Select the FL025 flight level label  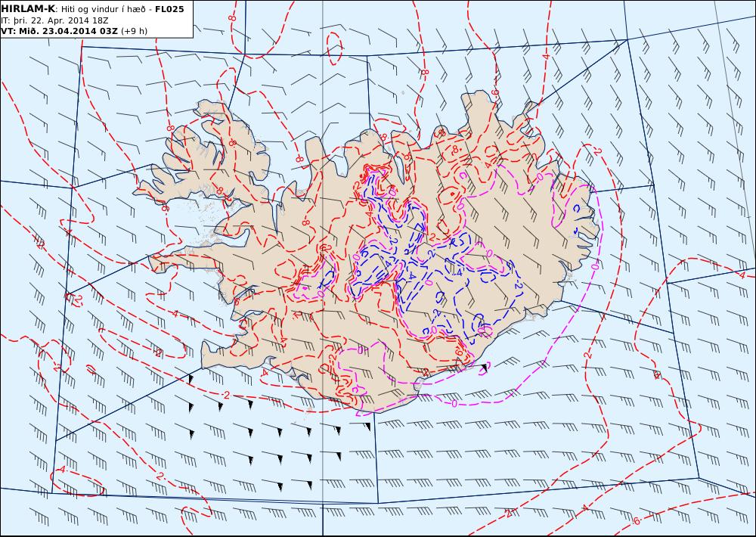click(x=169, y=9)
